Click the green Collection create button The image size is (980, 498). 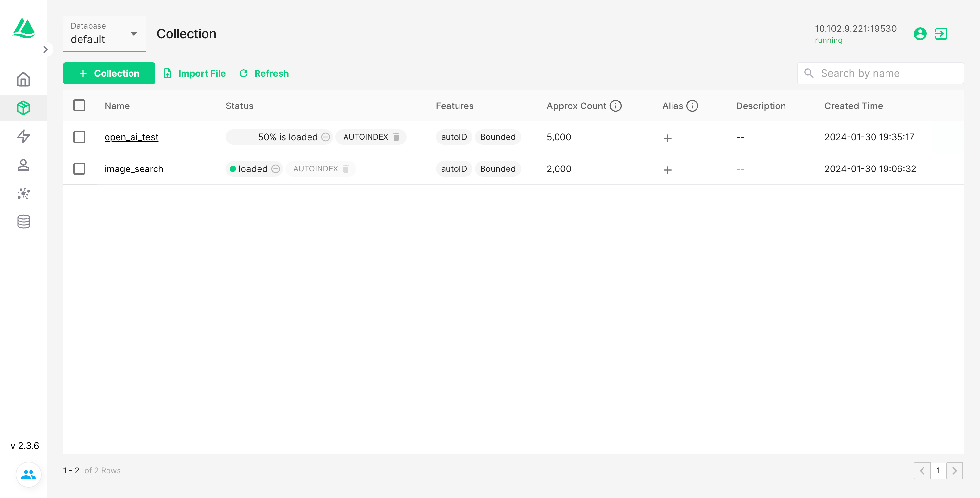click(x=109, y=73)
